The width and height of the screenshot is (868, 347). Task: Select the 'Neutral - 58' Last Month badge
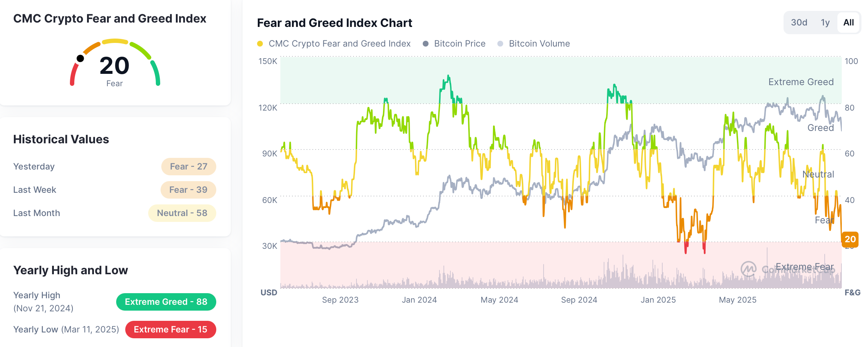(182, 213)
